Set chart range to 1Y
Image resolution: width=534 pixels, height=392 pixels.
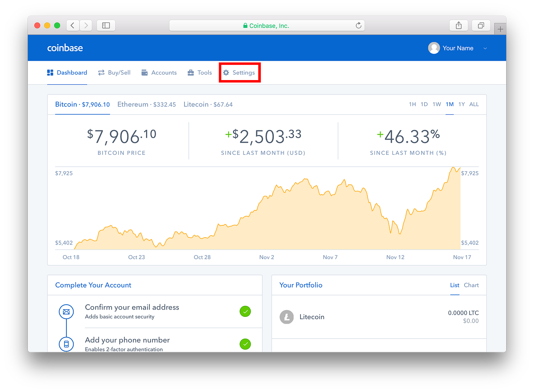click(x=462, y=104)
